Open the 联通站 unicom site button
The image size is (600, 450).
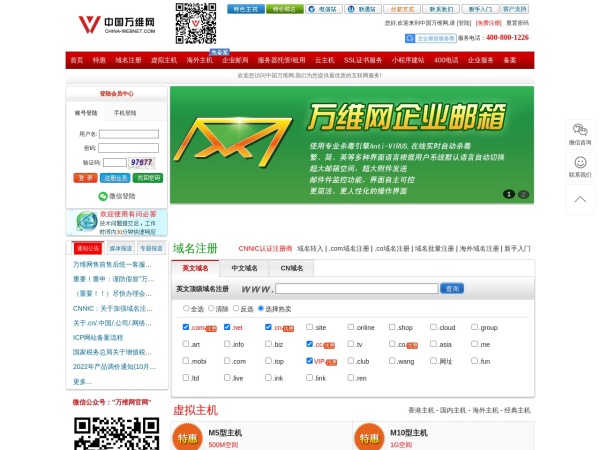(x=363, y=9)
